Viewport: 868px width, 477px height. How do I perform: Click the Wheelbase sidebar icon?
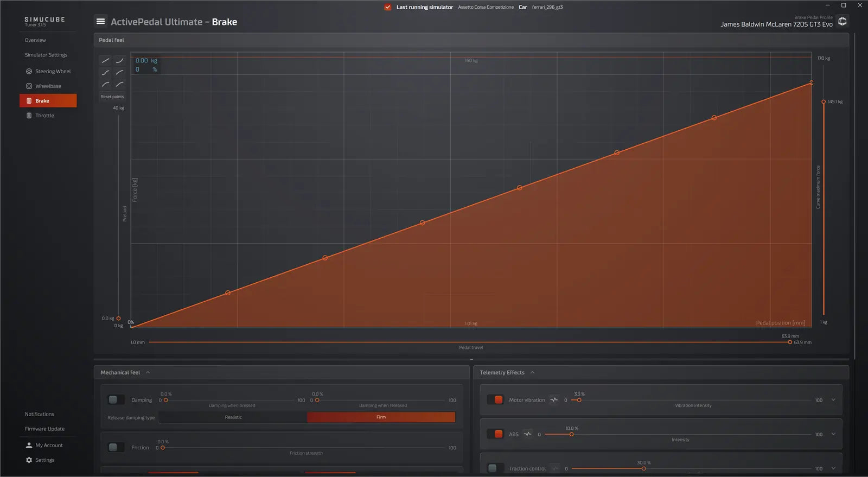point(29,86)
